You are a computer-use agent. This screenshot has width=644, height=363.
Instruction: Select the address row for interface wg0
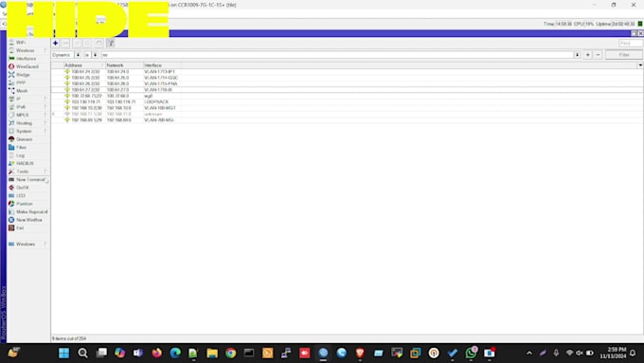pyautogui.click(x=347, y=96)
